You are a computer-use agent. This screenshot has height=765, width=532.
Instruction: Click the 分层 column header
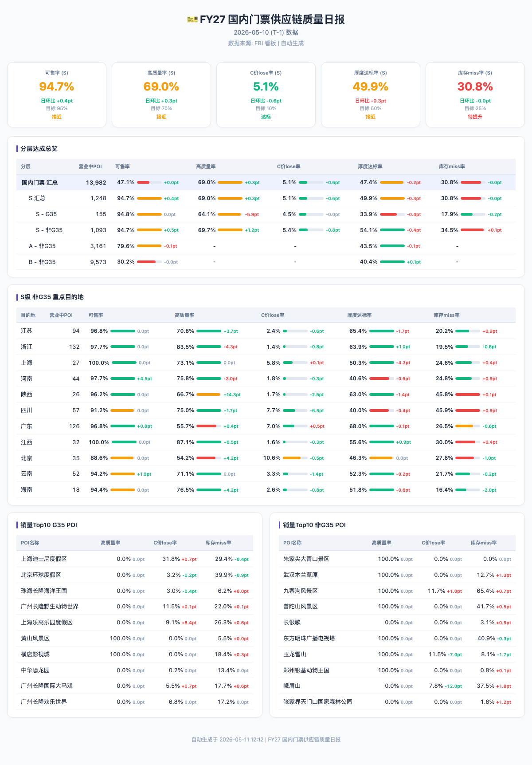click(x=26, y=167)
